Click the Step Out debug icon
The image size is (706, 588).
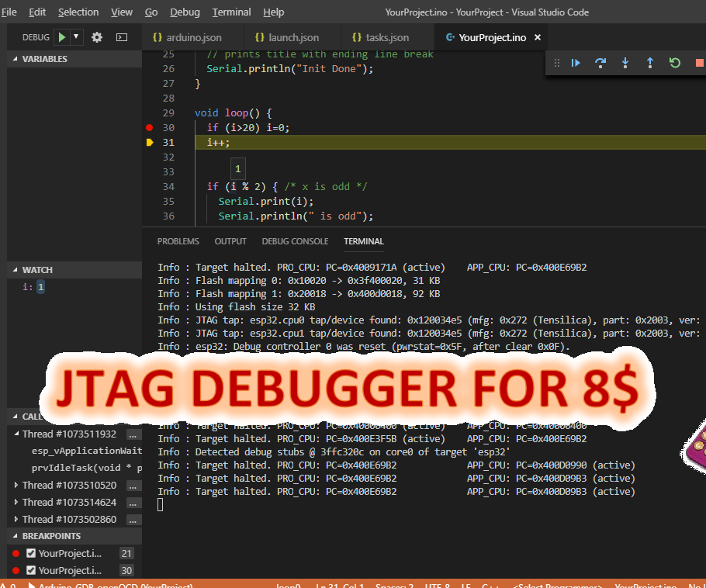tap(650, 63)
